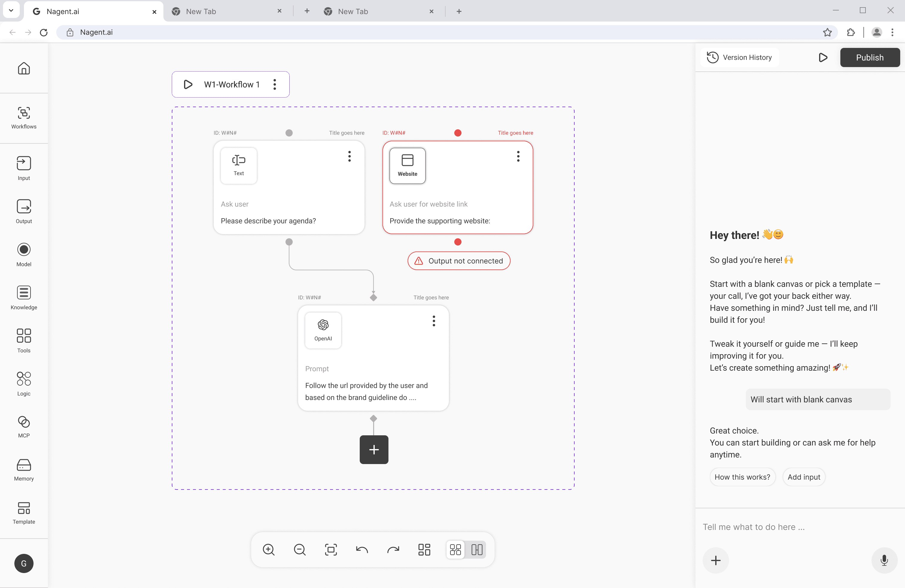
Task: Select the red Website node output connector
Action: [458, 242]
